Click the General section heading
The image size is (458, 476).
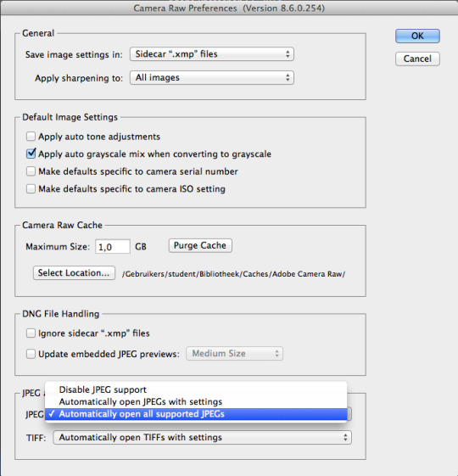(38, 33)
